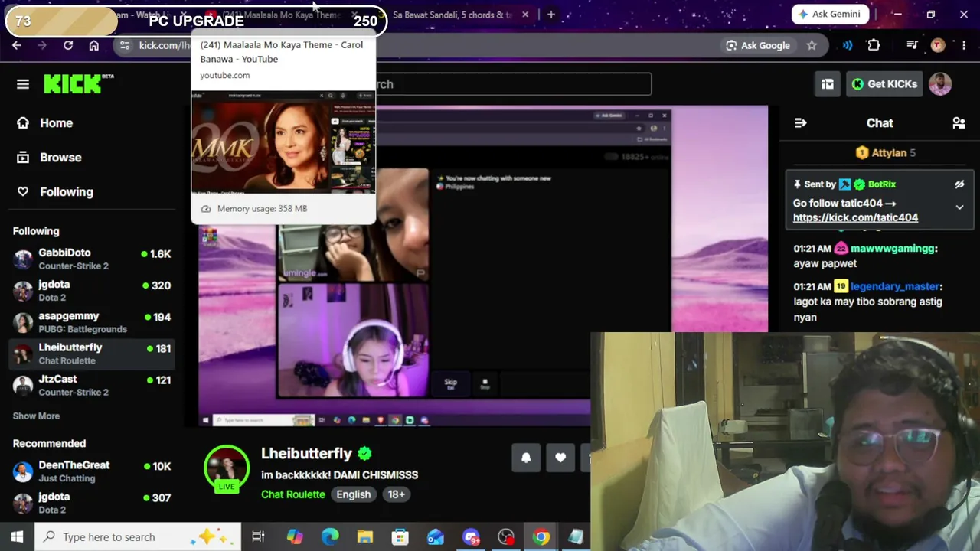This screenshot has height=551, width=980.
Task: Open Microsoft Store from the taskbar
Action: click(x=400, y=537)
